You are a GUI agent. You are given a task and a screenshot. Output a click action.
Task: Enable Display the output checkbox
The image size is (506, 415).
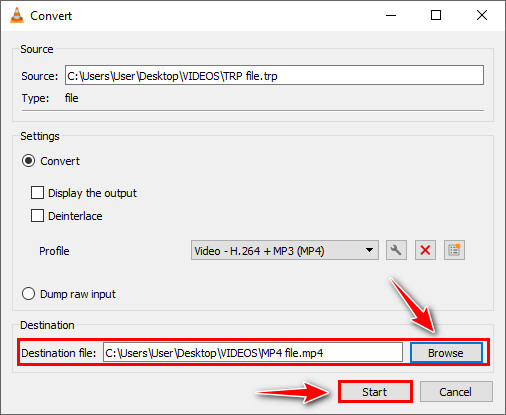coord(37,193)
